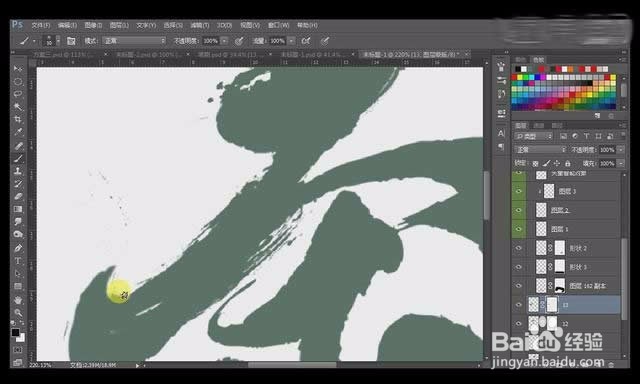Open the 文字(Y) menu
The width and height of the screenshot is (640, 384).
pos(146,25)
